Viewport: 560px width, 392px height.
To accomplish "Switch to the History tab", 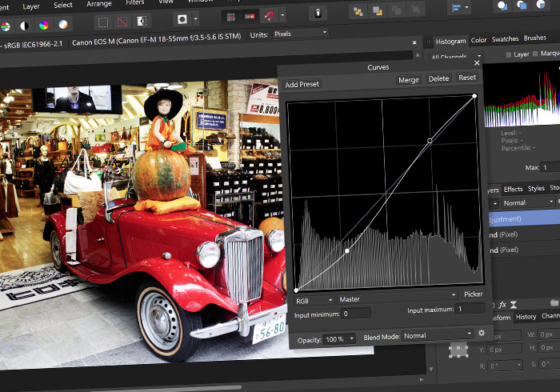I will (x=526, y=316).
